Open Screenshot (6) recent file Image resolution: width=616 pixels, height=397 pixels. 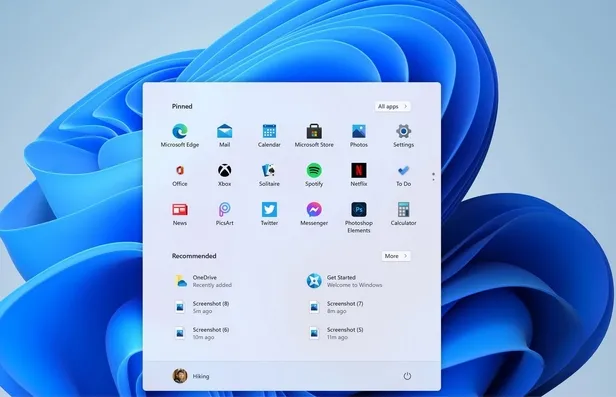202,333
